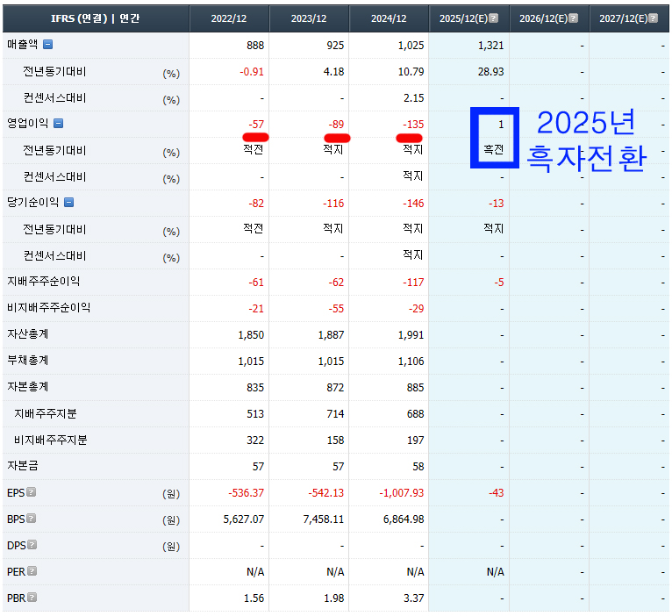The image size is (672, 616).
Task: Click BPS value 6,864.98
Action: tap(404, 519)
